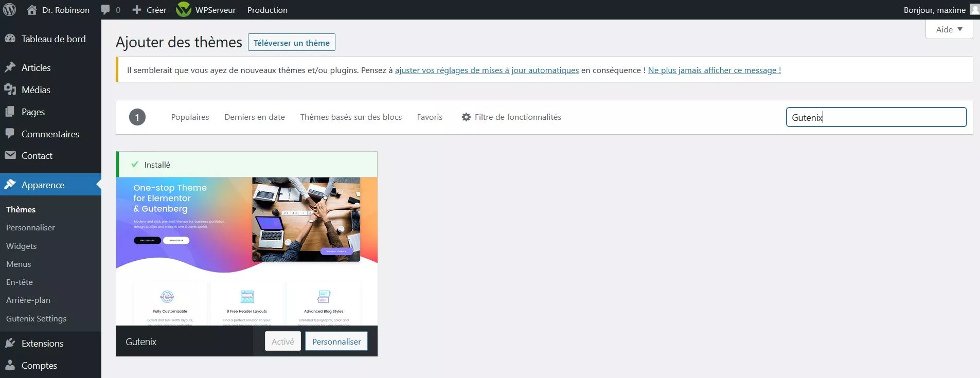Open Gutenix Settings submenu item
The image size is (980, 378).
[36, 318]
